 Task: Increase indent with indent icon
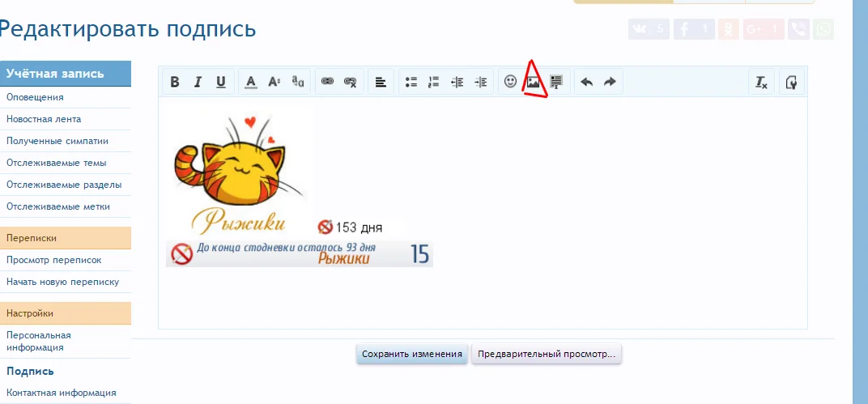click(481, 82)
